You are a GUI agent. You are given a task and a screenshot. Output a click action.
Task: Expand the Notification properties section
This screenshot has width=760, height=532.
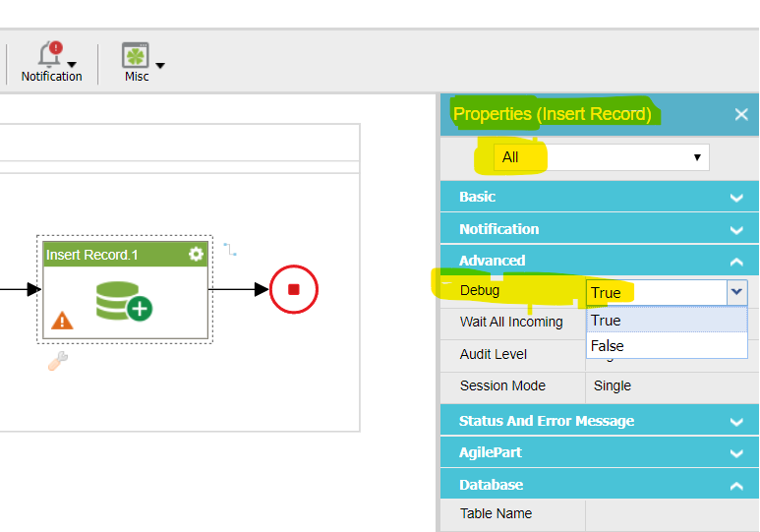coord(599,229)
